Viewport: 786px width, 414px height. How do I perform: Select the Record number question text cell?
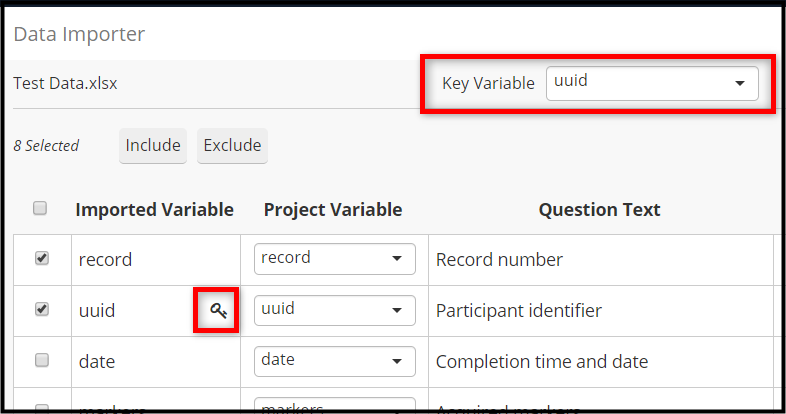click(x=499, y=260)
